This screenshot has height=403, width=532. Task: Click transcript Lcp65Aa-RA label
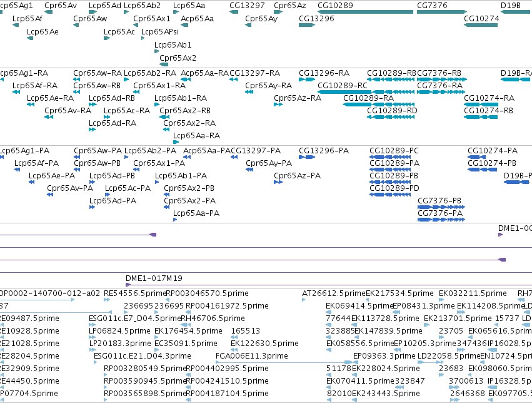pyautogui.click(x=196, y=136)
